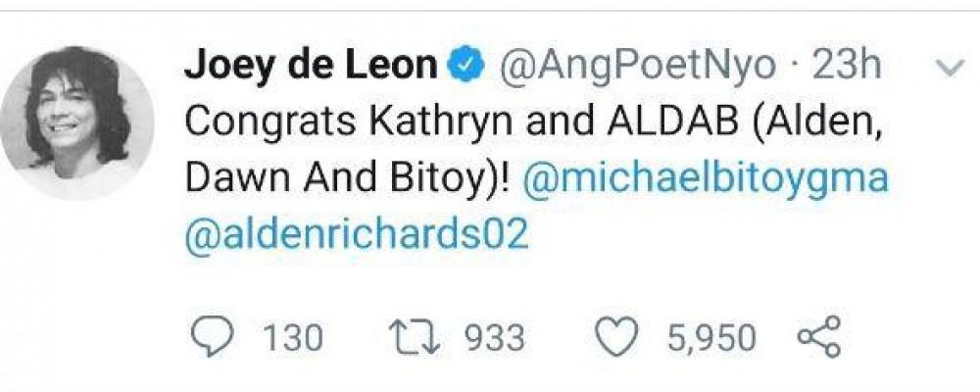Click the 23h timestamp
This screenshot has width=980, height=392.
tap(850, 68)
